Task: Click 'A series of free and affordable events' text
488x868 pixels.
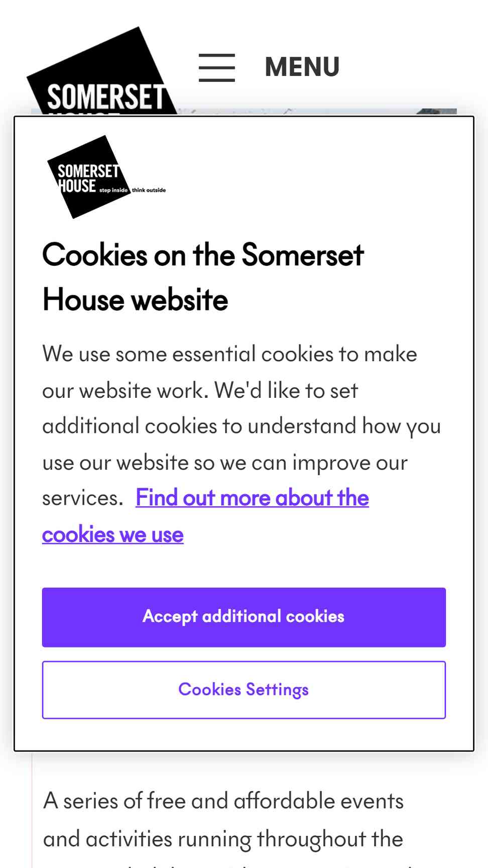Action: coord(223,801)
